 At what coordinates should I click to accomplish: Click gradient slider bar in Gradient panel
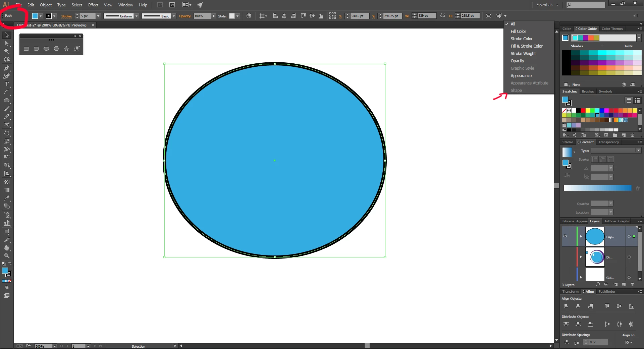coord(597,188)
